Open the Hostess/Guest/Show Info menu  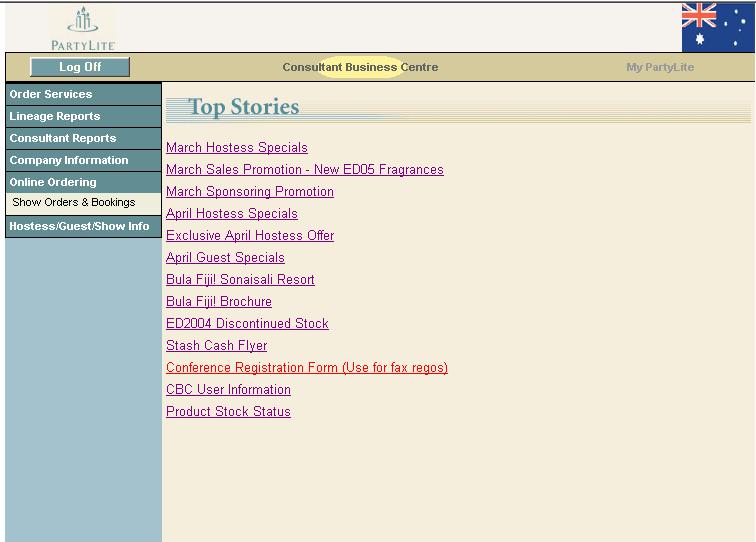tap(83, 226)
